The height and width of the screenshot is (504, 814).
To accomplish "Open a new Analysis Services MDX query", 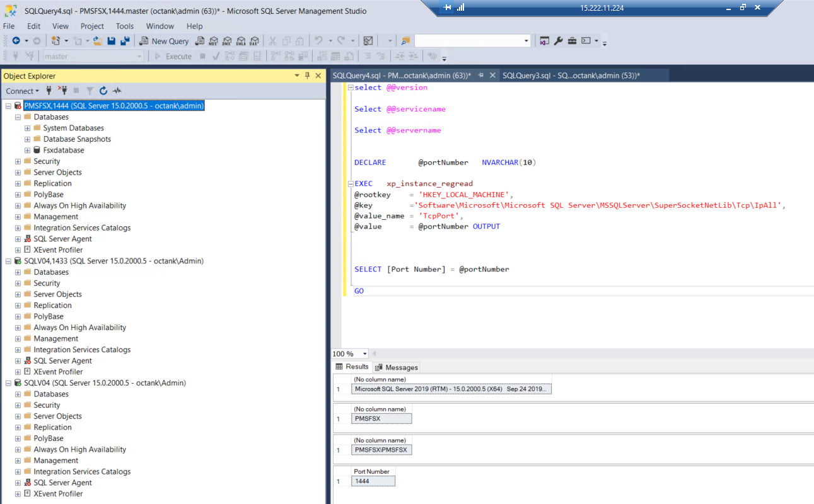I will (x=212, y=40).
